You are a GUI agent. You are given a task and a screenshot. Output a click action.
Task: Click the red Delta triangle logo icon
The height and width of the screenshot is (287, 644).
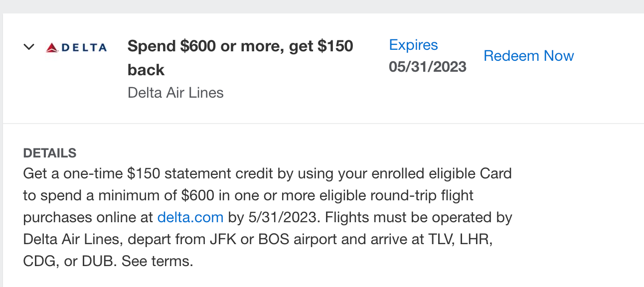[x=52, y=48]
